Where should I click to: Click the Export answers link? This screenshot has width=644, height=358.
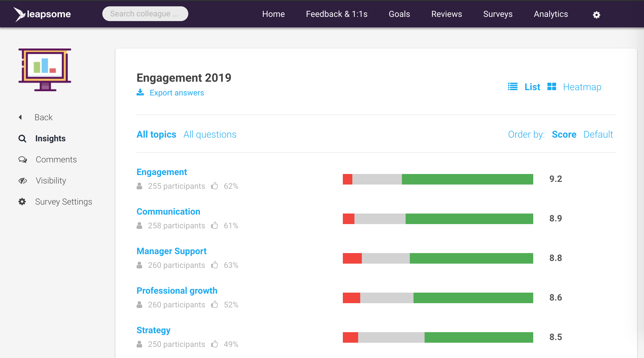[177, 93]
